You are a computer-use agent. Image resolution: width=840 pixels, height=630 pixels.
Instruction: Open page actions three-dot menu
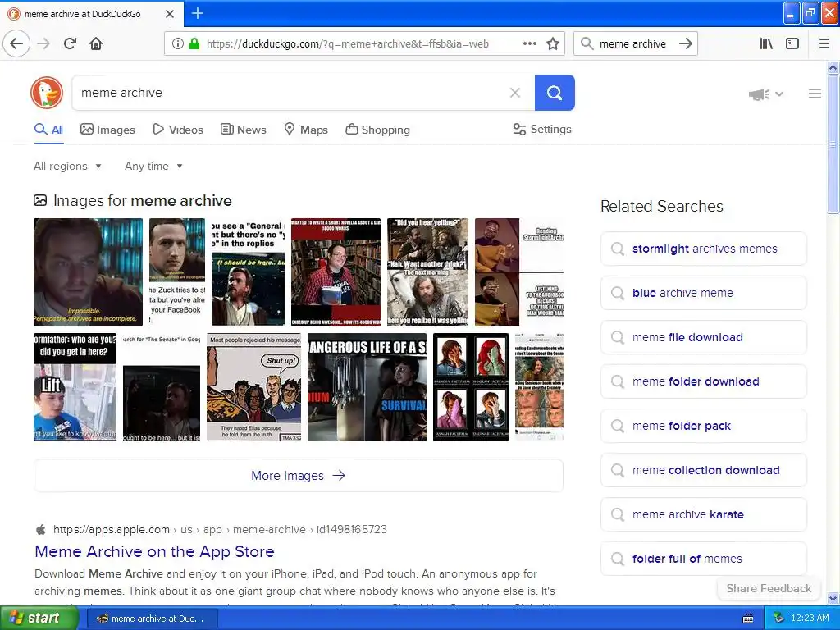click(529, 43)
